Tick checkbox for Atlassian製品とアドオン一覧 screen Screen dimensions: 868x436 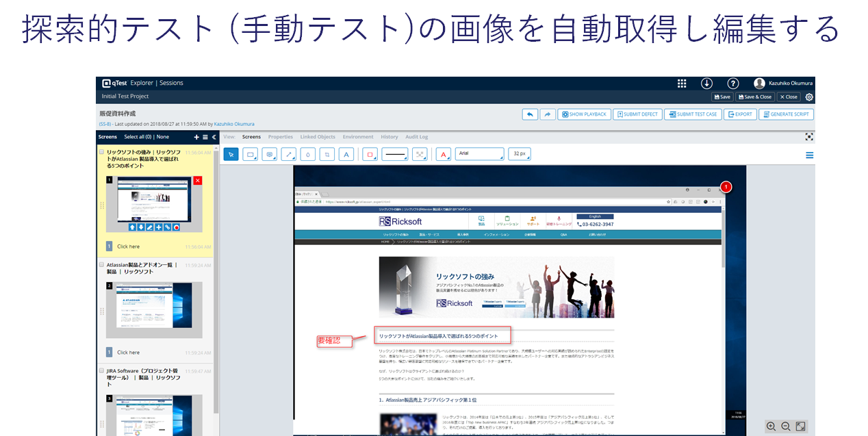pyautogui.click(x=102, y=264)
